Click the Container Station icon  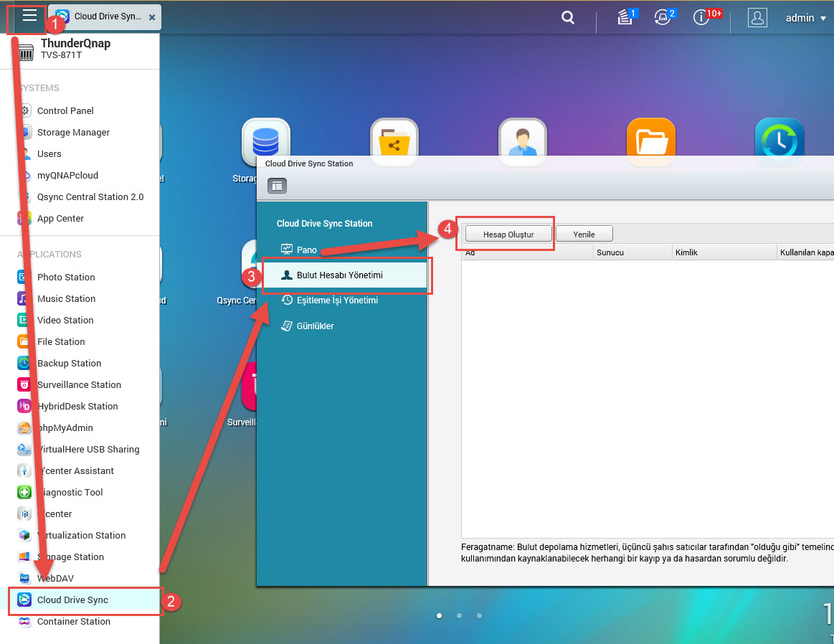click(24, 622)
